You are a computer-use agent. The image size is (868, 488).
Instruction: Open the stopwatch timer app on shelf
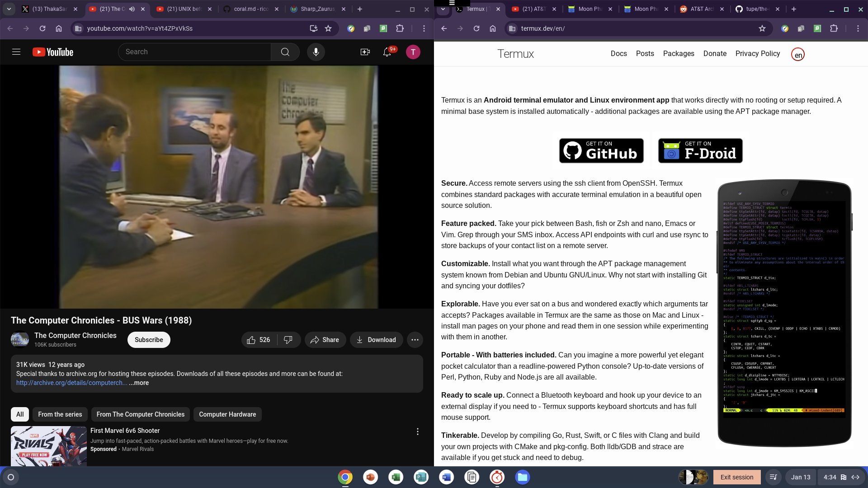point(497,477)
